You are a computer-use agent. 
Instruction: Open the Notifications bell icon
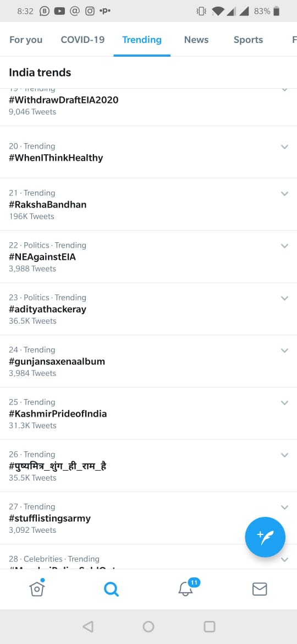(x=185, y=588)
